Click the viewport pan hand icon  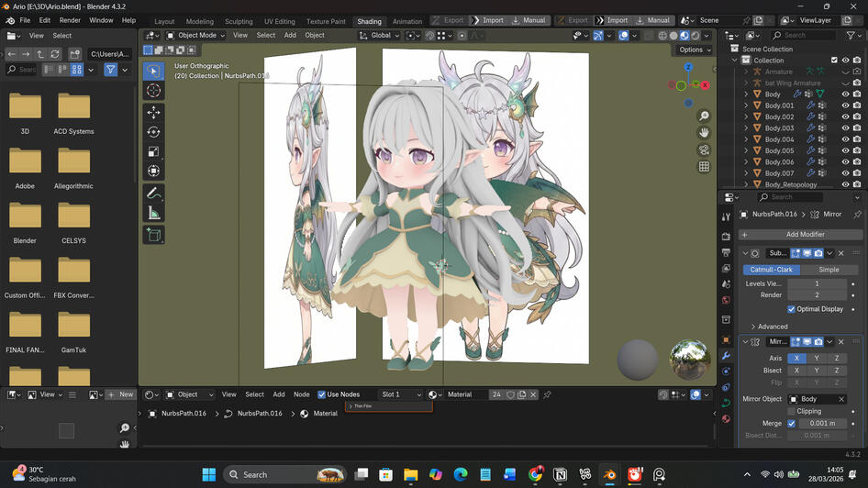[x=704, y=133]
